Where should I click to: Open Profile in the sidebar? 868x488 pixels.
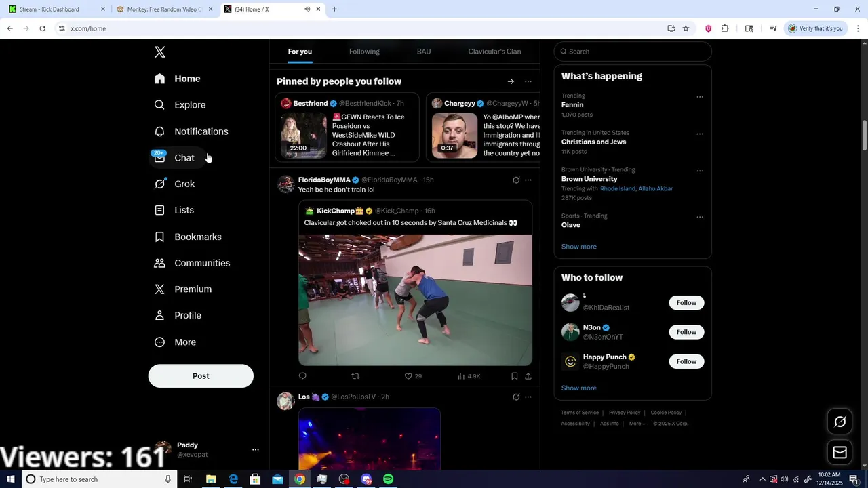coord(177,316)
